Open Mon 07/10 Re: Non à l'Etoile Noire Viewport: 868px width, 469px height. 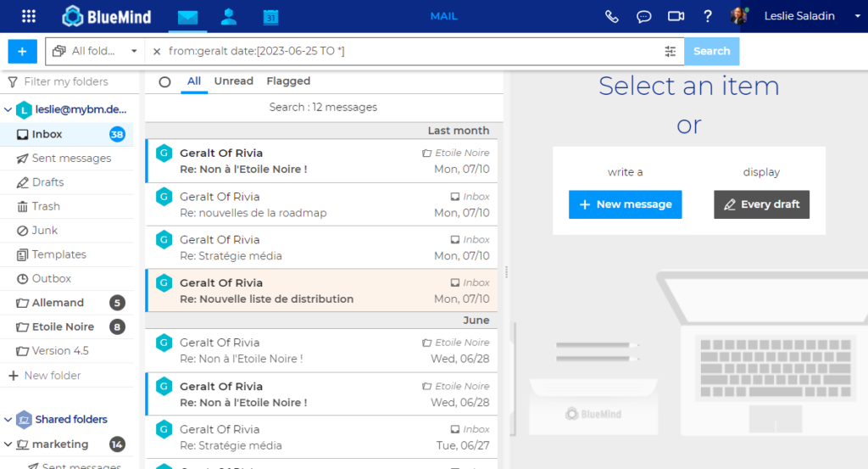[x=321, y=161]
